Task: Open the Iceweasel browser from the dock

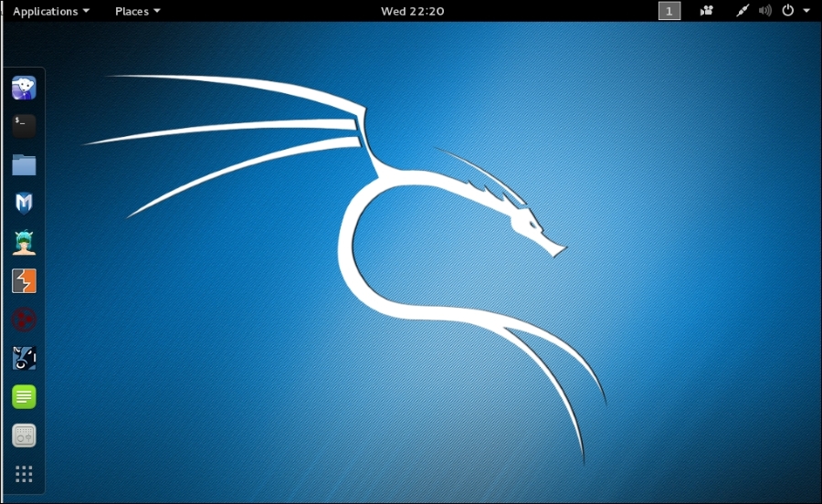Action: pyautogui.click(x=24, y=88)
